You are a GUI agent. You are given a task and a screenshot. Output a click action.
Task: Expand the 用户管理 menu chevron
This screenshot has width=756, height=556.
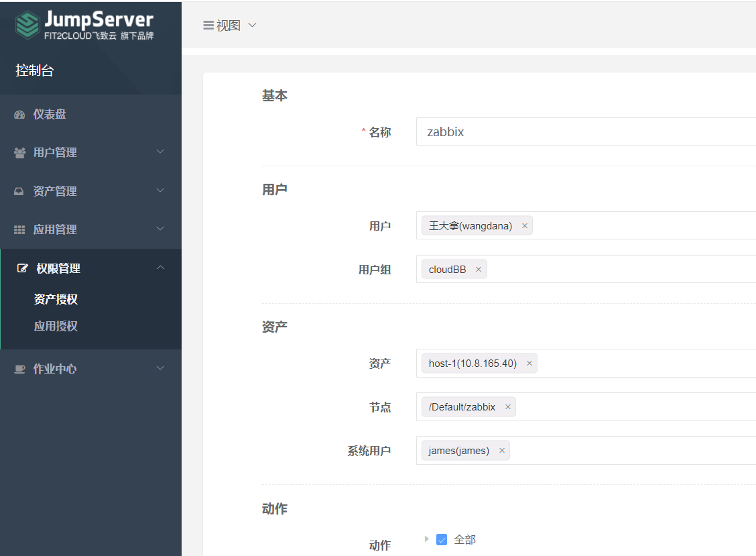pos(160,152)
